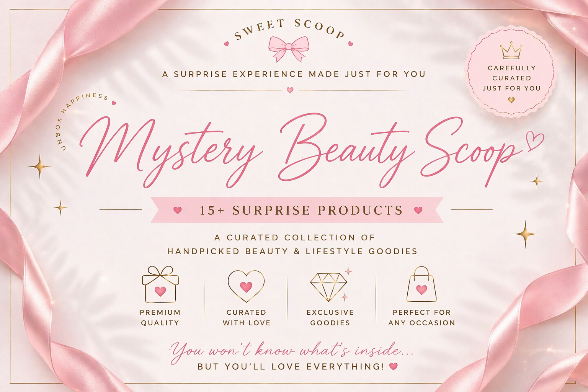Click the gold crown icon in the badge
588x392 pixels.
coord(511,51)
